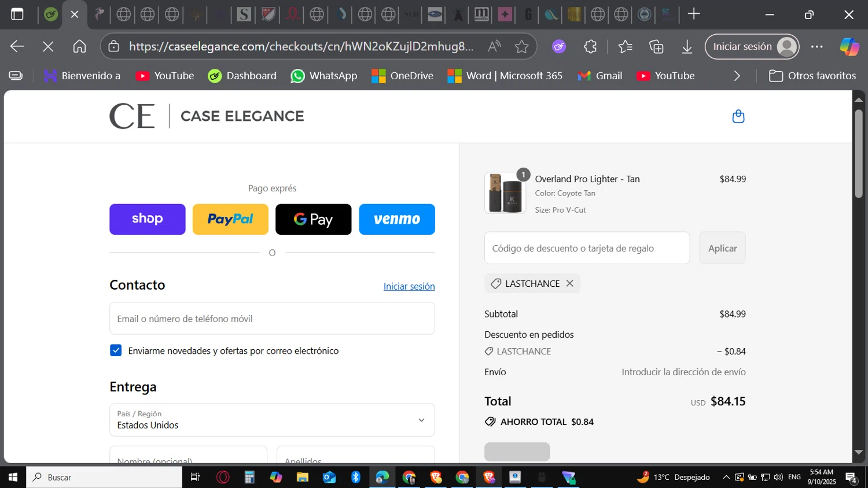Viewport: 868px width, 488px height.
Task: Open the Copilot sidebar icon
Action: (849, 46)
